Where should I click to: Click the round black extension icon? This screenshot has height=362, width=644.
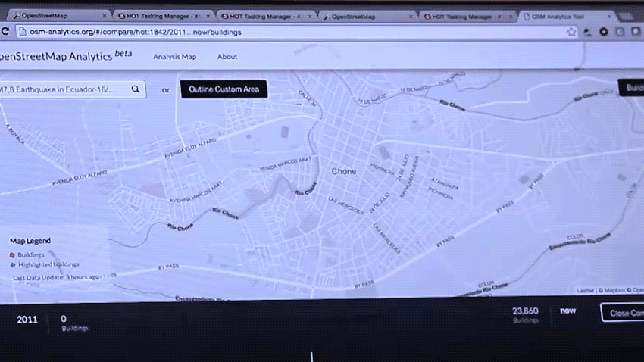603,32
